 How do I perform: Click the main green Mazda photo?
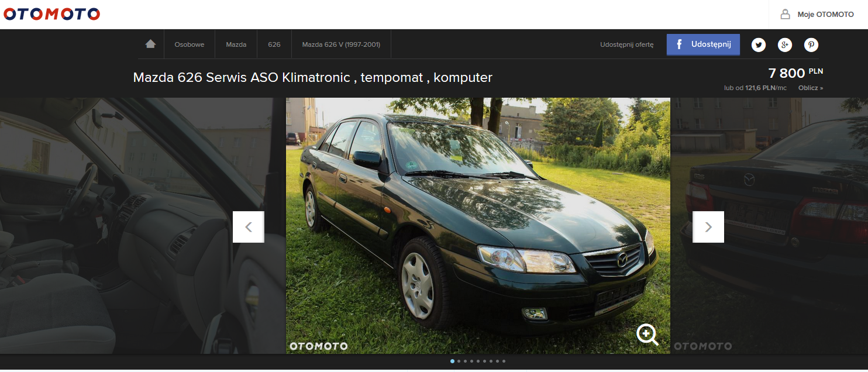477,225
